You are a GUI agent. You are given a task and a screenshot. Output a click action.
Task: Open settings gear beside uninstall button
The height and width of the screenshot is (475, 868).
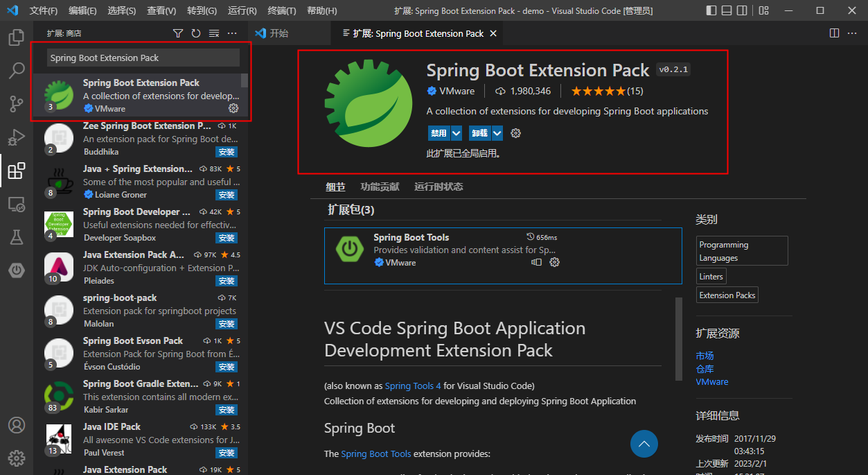[x=515, y=133]
